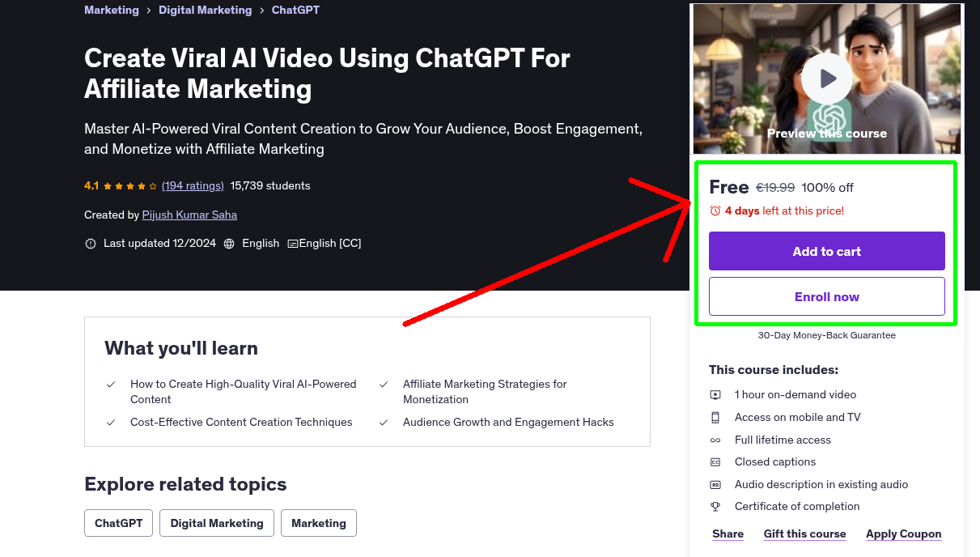Click the checkmark beside Cost-Effective Content Creation
The width and height of the screenshot is (980, 557).
111,423
